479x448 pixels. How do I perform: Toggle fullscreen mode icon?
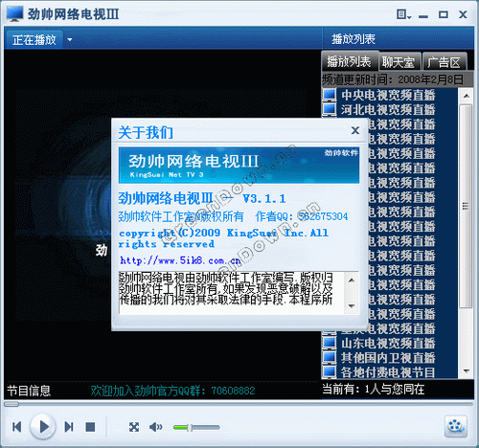134,427
